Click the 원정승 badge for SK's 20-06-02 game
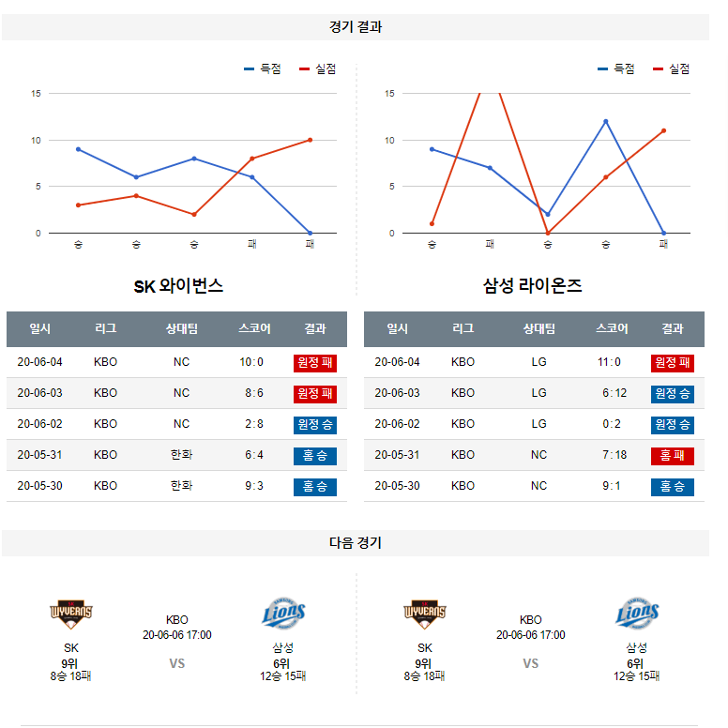 (x=315, y=425)
